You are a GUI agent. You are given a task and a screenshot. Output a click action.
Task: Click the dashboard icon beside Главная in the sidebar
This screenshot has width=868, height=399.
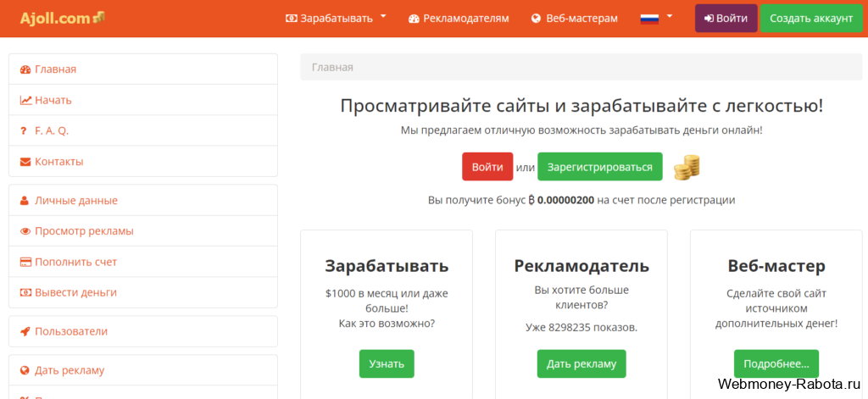pyautogui.click(x=25, y=69)
